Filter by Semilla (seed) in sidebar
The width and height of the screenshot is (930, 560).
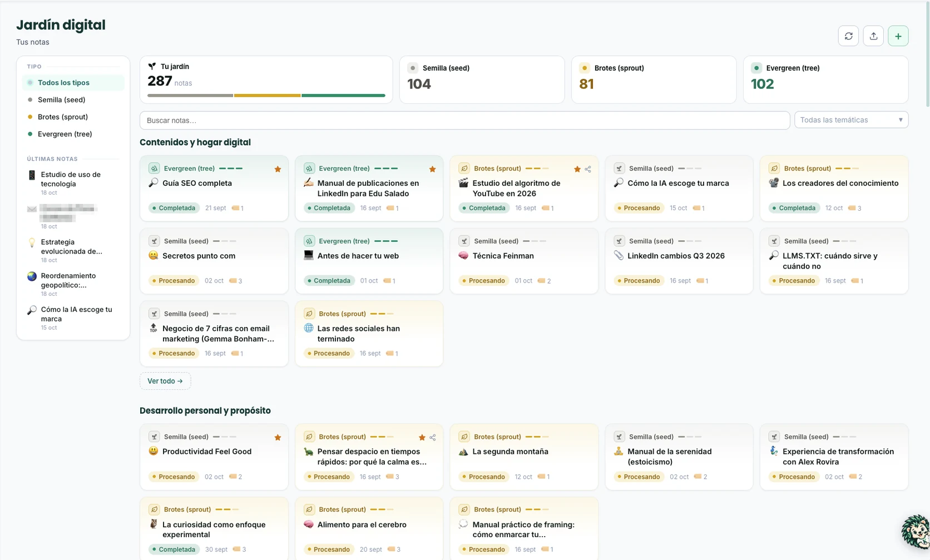73,100
